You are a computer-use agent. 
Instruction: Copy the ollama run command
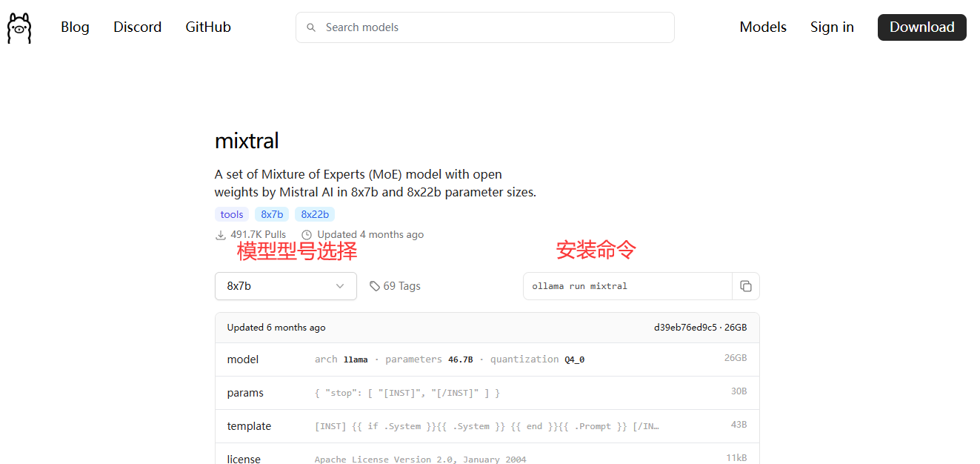click(746, 286)
